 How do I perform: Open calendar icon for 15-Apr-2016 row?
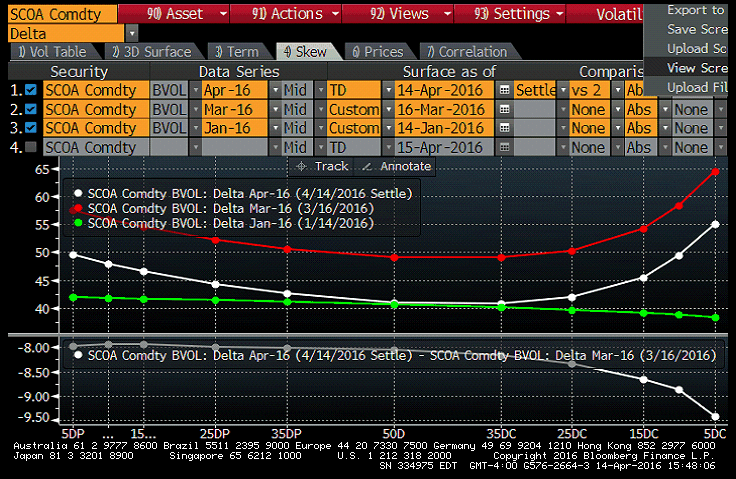click(x=505, y=147)
